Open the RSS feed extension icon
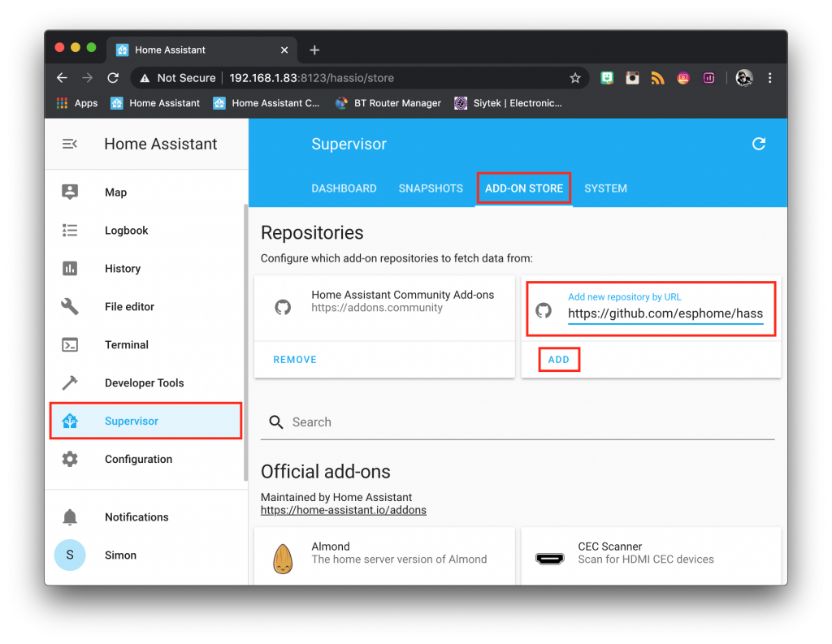 click(x=657, y=78)
